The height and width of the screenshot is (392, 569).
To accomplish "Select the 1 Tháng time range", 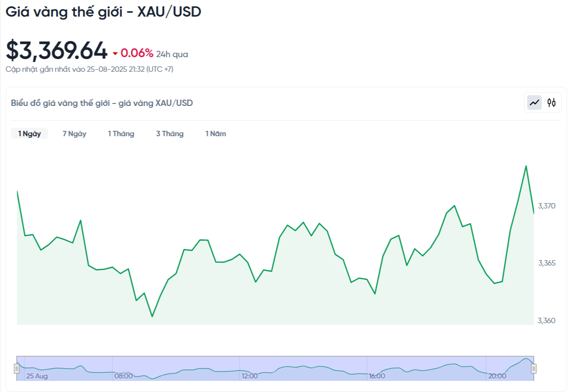I will (121, 133).
